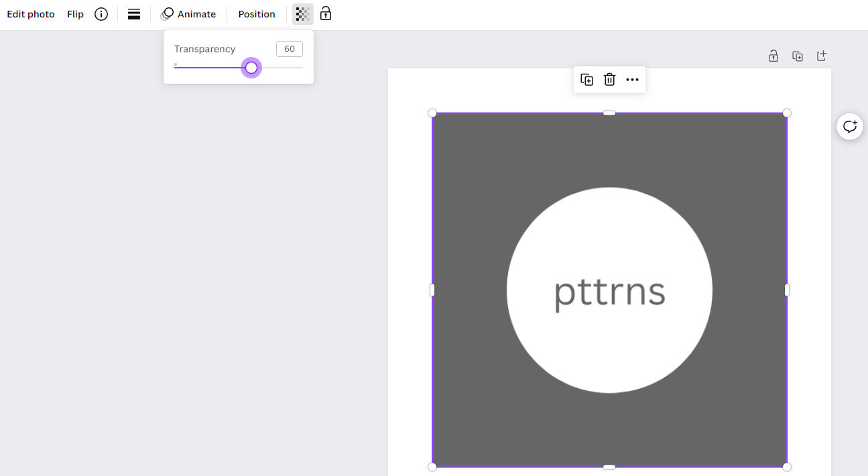Screen dimensions: 868x476
Task: Click the add comment bubble icon
Action: pos(850,127)
